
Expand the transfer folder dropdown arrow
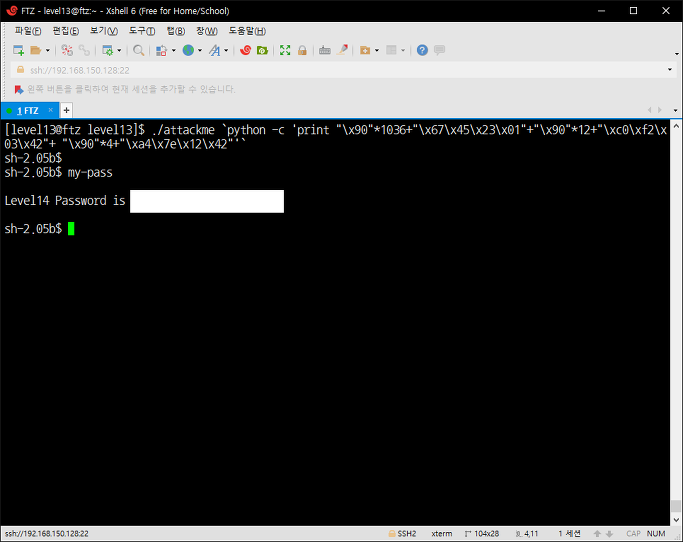click(377, 51)
